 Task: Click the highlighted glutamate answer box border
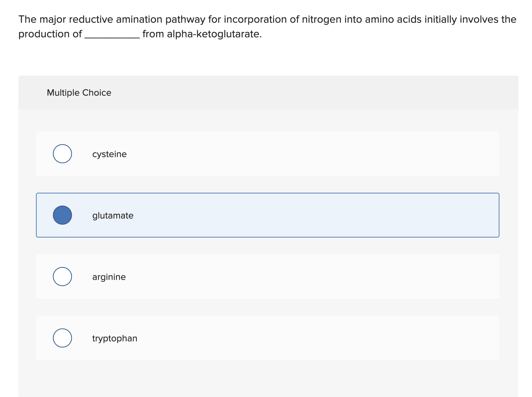click(x=268, y=194)
